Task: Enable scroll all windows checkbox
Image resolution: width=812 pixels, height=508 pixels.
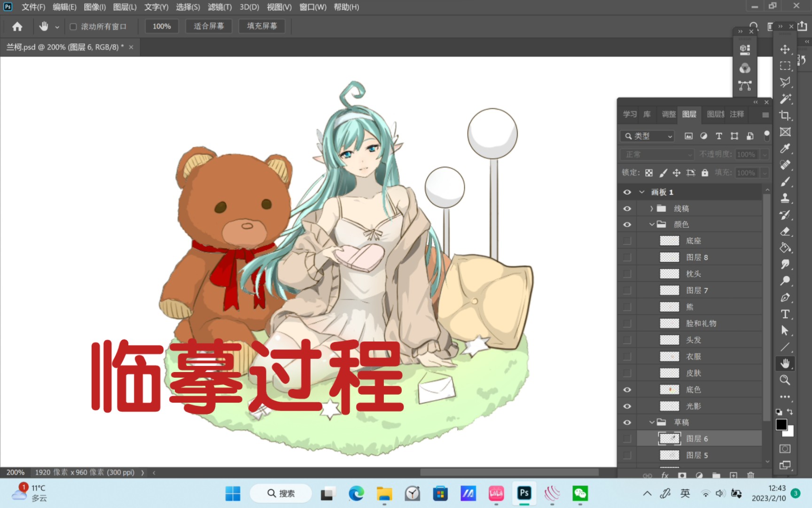Action: point(73,26)
